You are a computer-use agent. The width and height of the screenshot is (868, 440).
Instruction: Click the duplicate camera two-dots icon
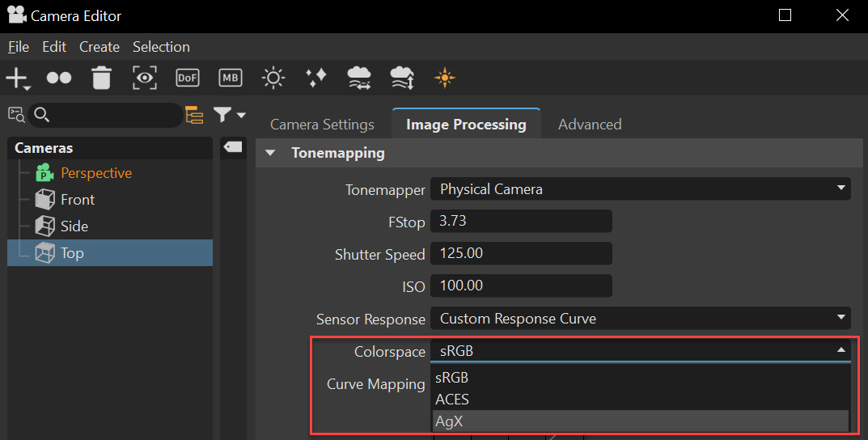point(59,78)
